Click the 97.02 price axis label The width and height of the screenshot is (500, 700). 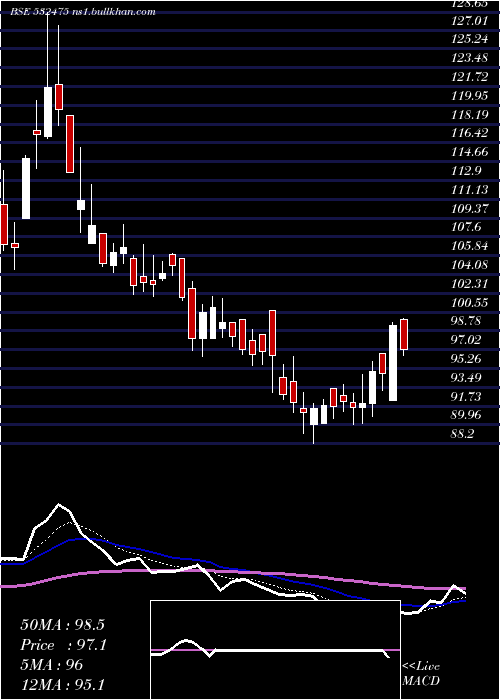pyautogui.click(x=466, y=340)
